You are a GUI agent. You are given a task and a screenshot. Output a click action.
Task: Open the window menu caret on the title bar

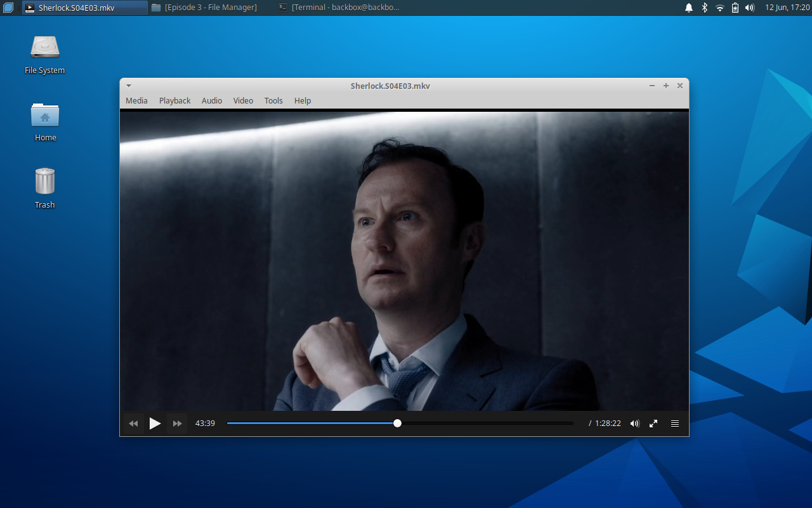[129, 85]
